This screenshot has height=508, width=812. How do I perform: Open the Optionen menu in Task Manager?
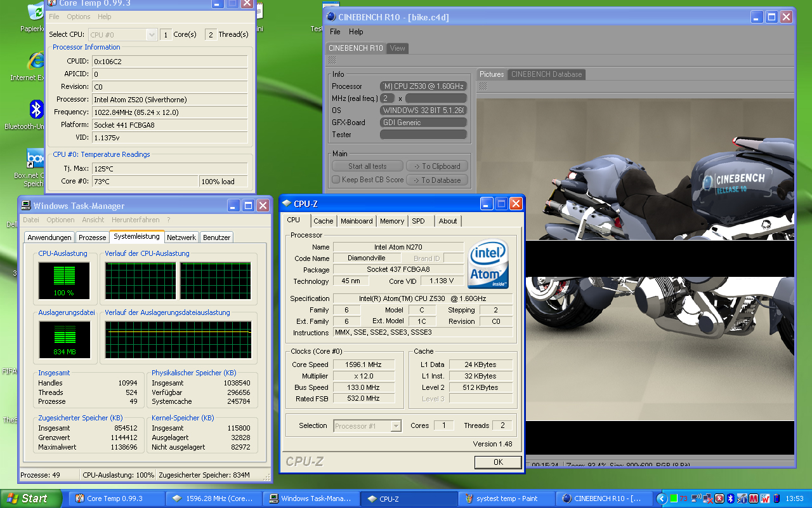point(60,220)
